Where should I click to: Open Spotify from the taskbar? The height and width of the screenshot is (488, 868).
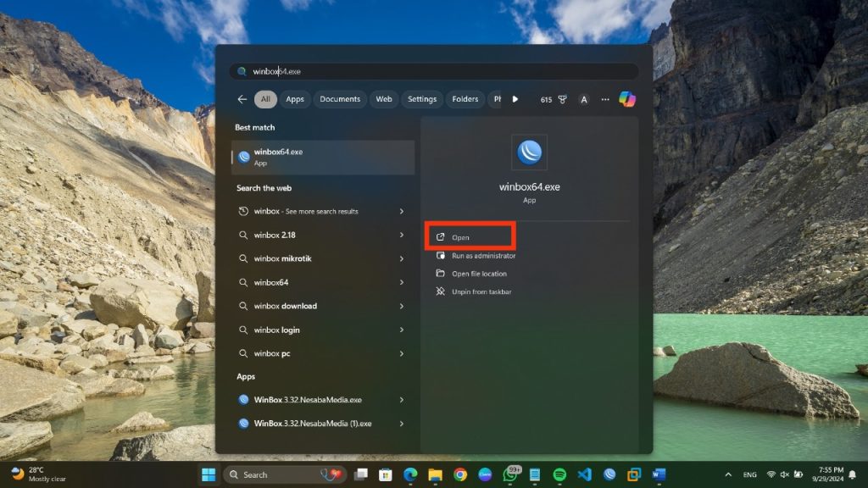tap(559, 474)
